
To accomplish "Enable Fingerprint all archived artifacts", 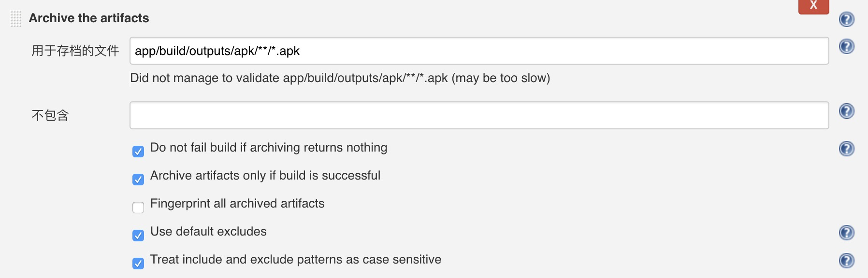I will coord(138,208).
